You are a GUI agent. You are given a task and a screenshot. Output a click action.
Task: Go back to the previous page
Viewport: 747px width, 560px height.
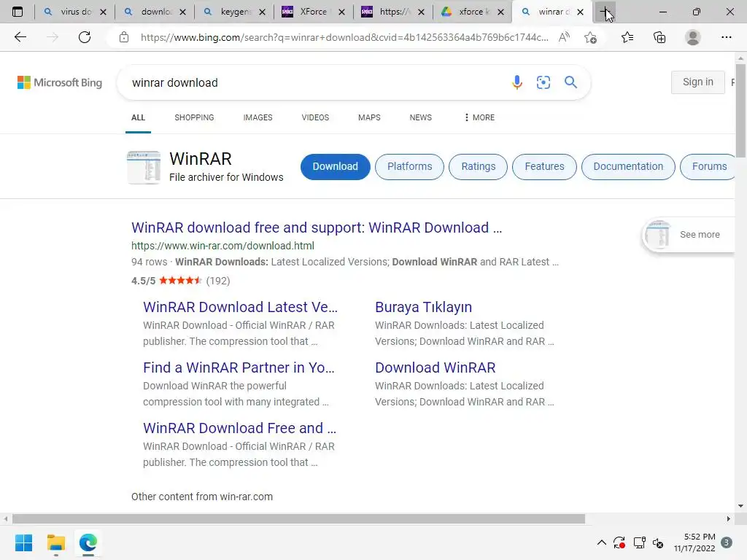(x=20, y=37)
